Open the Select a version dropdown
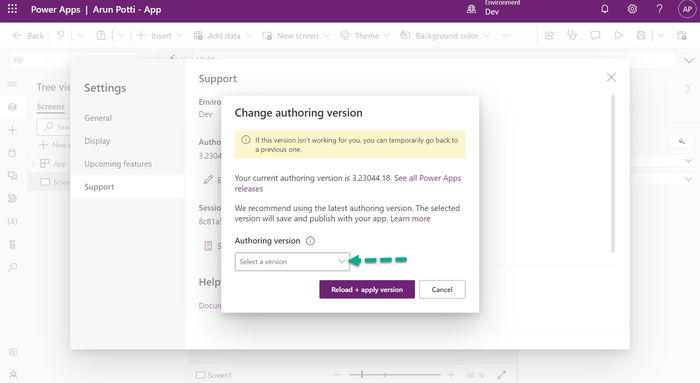 (x=292, y=262)
